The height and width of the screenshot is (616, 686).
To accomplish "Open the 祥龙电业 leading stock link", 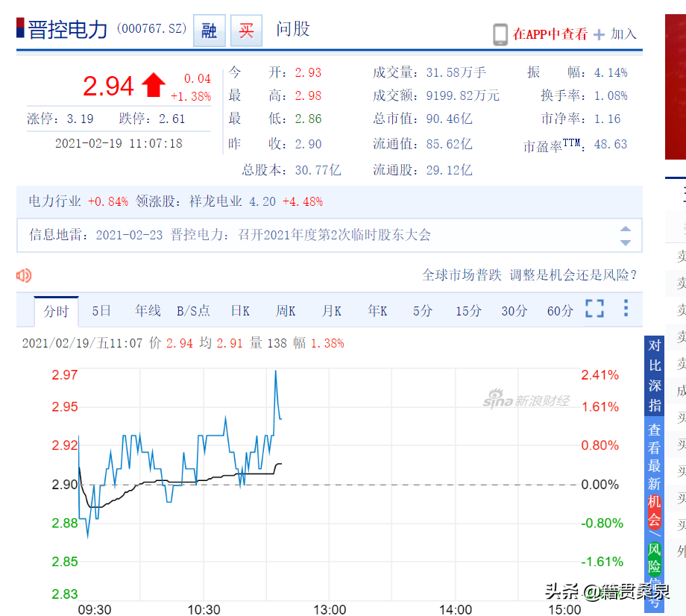I will pos(215,201).
